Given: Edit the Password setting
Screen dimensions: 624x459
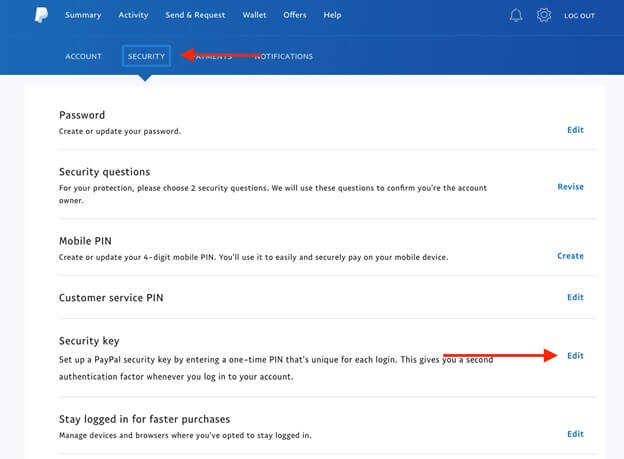Looking at the screenshot, I should (x=575, y=130).
